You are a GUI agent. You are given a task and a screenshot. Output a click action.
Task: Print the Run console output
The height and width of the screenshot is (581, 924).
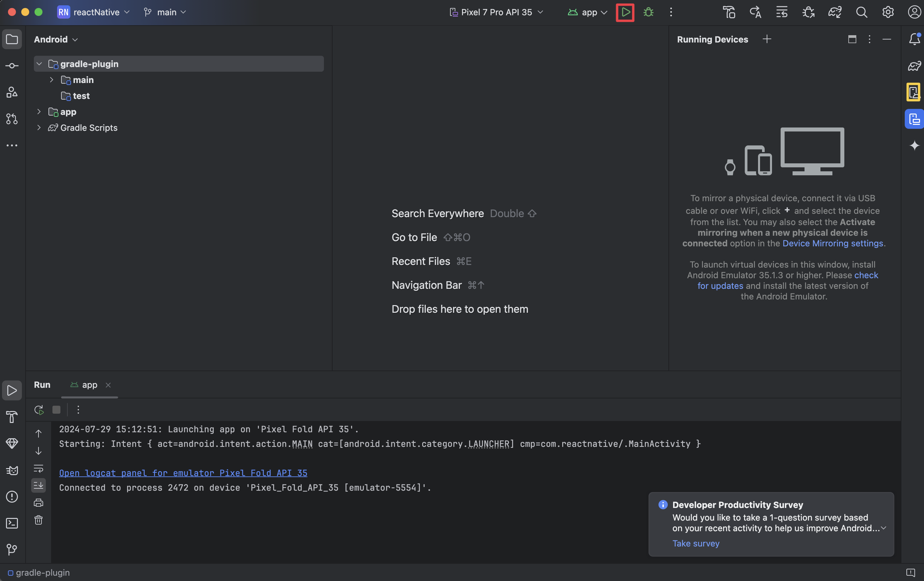tap(38, 503)
